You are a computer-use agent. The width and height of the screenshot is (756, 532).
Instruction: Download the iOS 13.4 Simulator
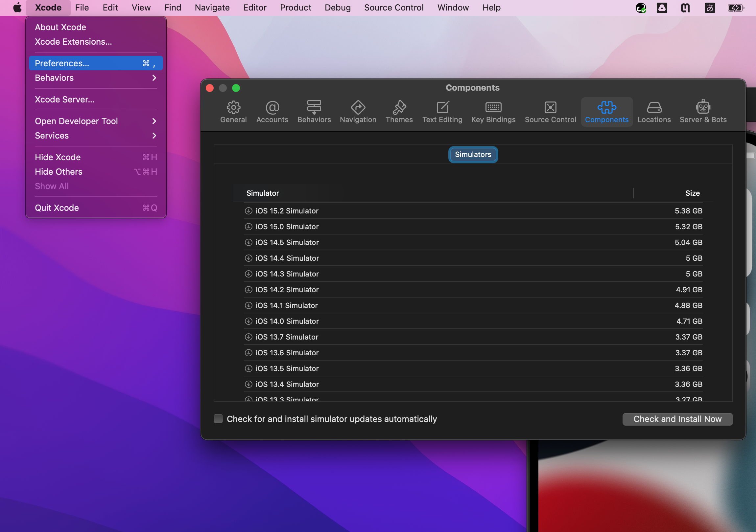coord(248,384)
